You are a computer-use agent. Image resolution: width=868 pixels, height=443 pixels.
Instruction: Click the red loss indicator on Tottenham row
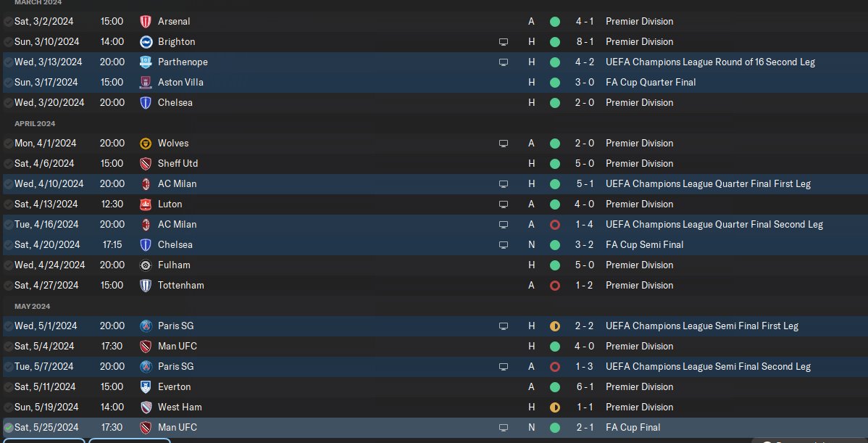pyautogui.click(x=555, y=286)
